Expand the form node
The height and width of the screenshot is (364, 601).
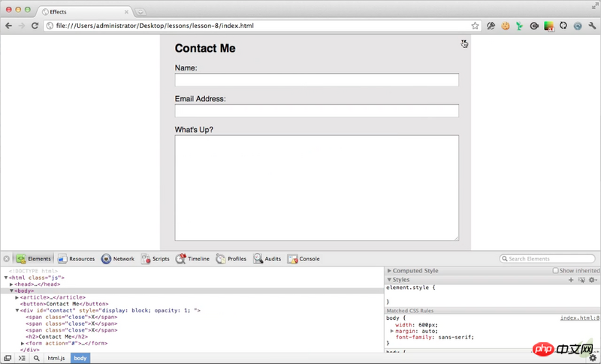tap(23, 343)
